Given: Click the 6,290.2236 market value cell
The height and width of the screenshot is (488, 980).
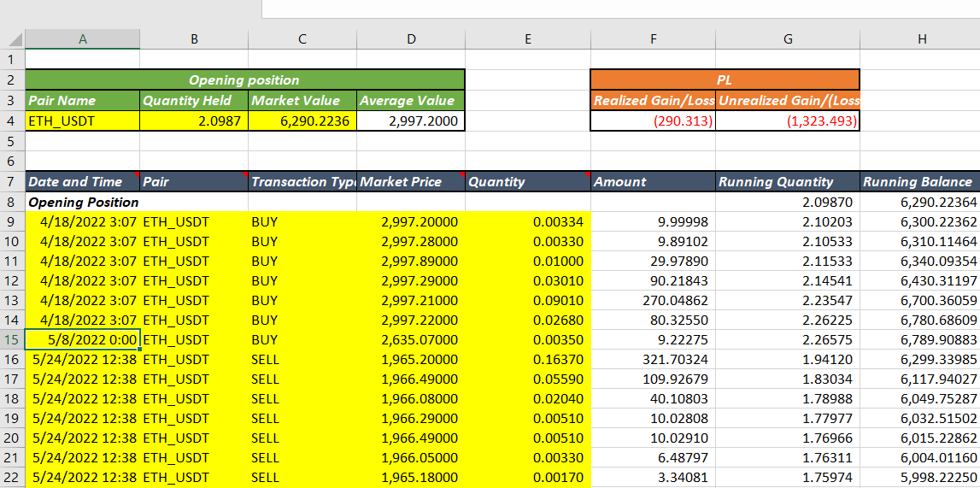Looking at the screenshot, I should click(302, 121).
